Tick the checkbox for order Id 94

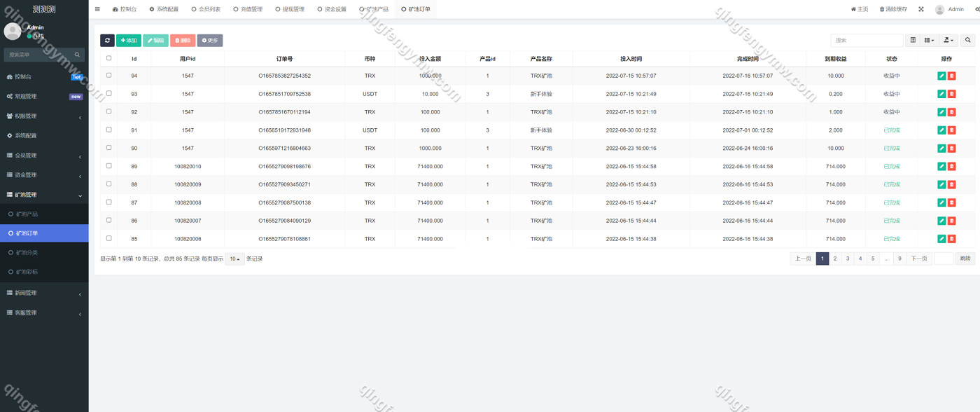click(108, 75)
